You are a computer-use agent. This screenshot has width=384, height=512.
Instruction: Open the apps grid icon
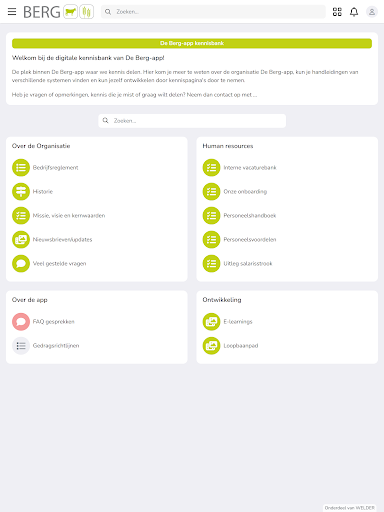(337, 12)
